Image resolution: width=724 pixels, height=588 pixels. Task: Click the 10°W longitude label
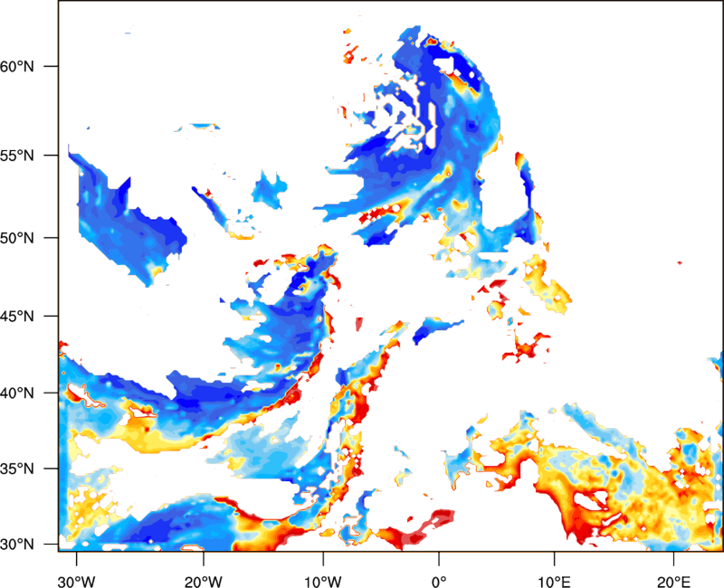click(x=322, y=581)
